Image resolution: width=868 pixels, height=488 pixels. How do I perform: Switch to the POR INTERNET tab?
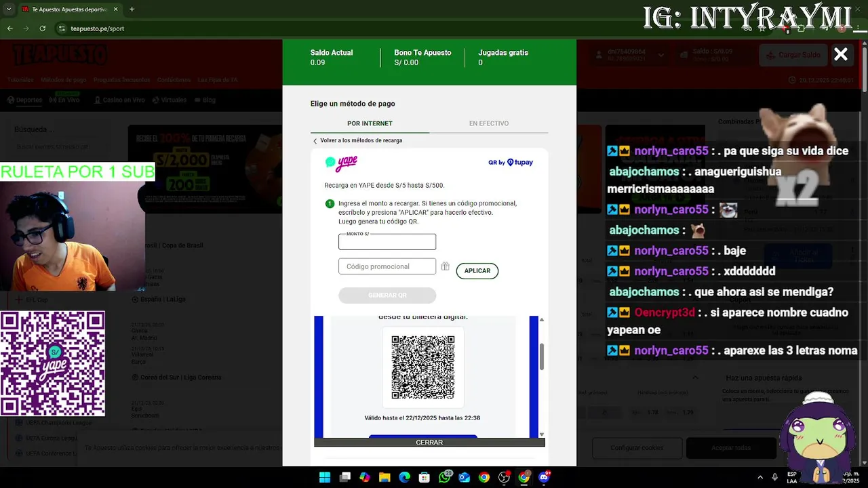click(370, 123)
